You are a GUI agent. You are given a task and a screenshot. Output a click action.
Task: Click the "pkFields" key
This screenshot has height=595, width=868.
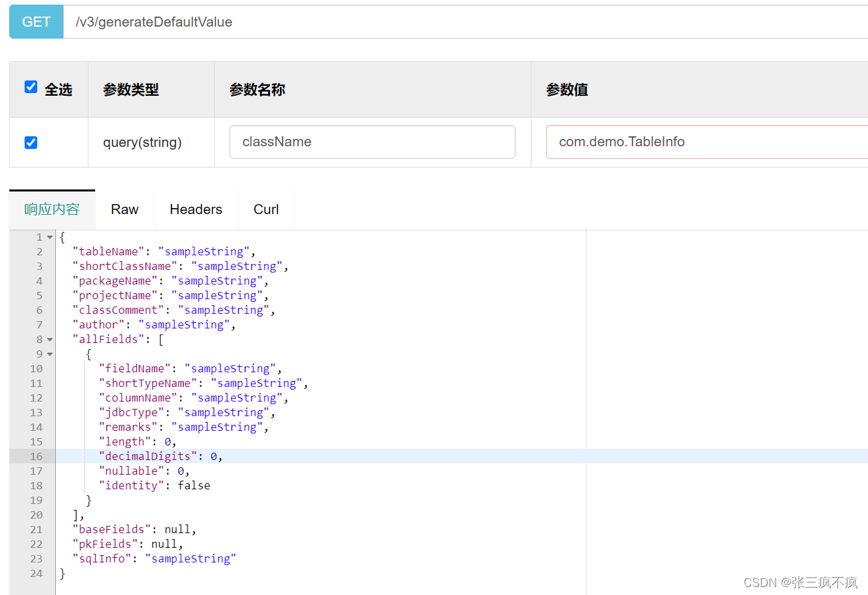(x=105, y=544)
